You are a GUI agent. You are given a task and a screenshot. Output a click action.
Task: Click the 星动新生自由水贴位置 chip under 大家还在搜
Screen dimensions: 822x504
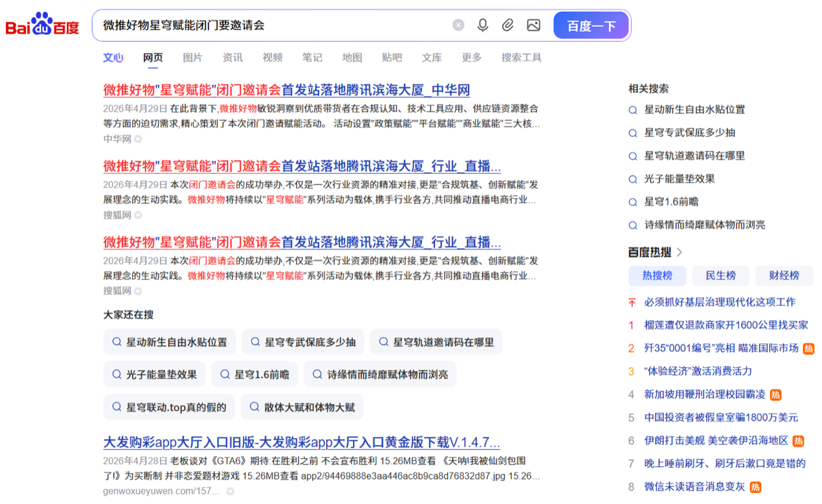click(170, 342)
